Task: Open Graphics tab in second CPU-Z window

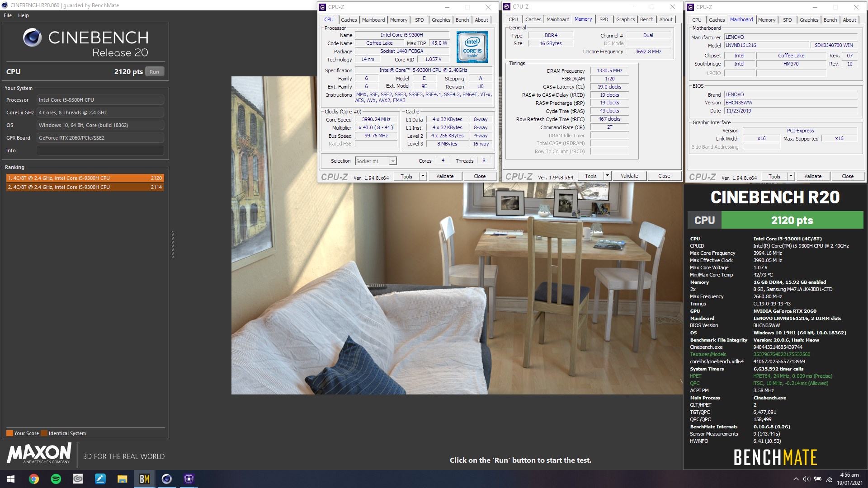Action: point(625,19)
